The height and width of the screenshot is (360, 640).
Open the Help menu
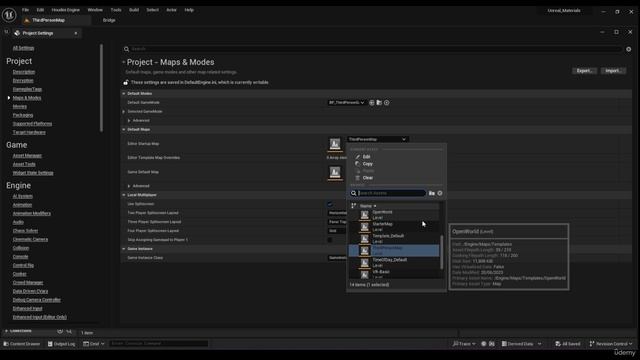click(x=189, y=10)
